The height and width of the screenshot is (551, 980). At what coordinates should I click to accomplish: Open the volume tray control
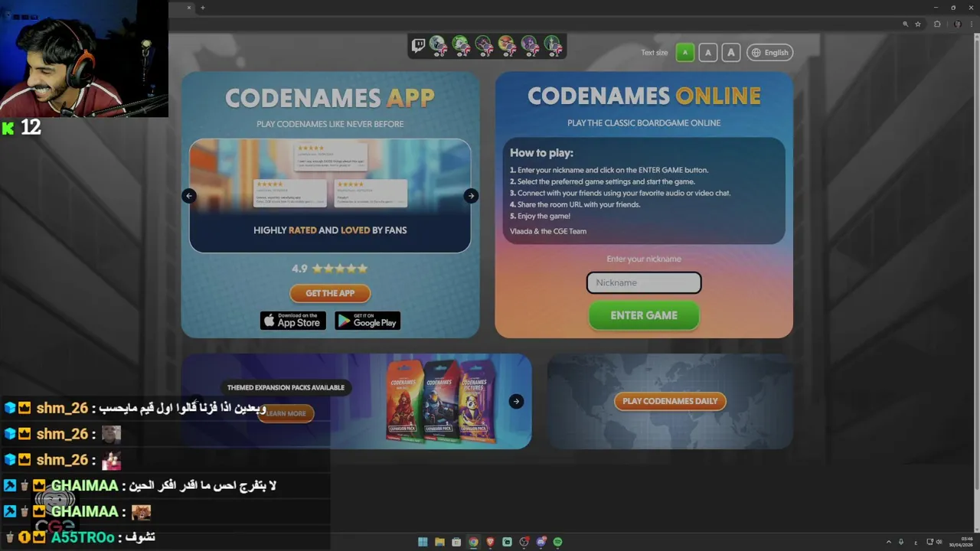pyautogui.click(x=939, y=542)
